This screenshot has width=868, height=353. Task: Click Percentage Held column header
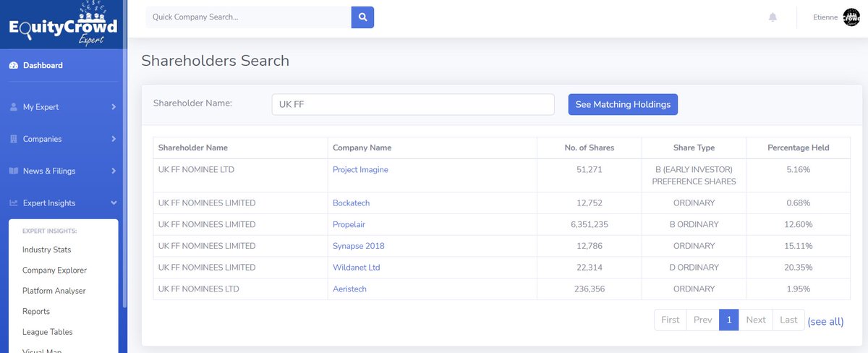[x=799, y=148]
